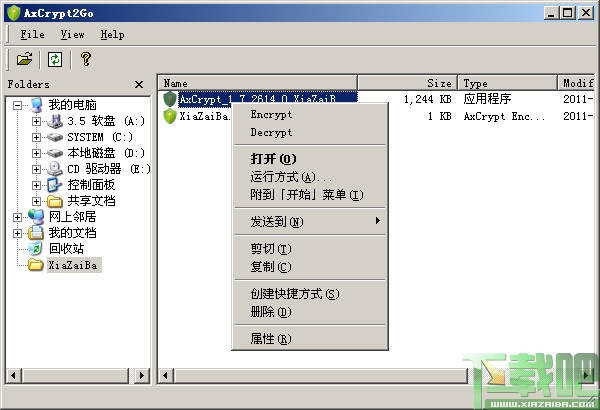This screenshot has width=600, height=410.
Task: Click the CD 驱动器 (E:) disc icon
Action: click(55, 169)
